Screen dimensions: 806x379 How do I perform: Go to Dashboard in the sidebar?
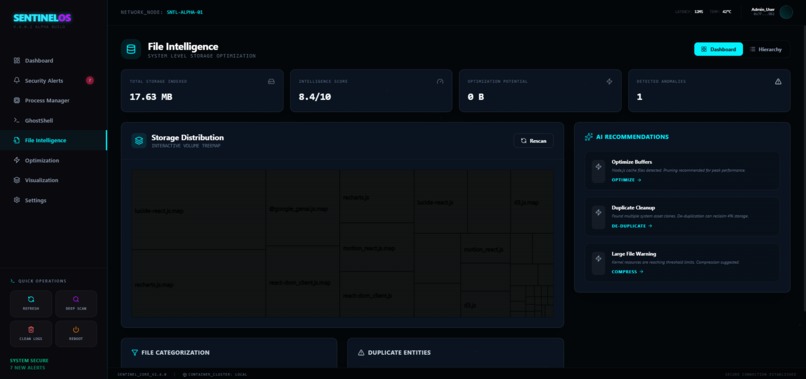pos(53,61)
